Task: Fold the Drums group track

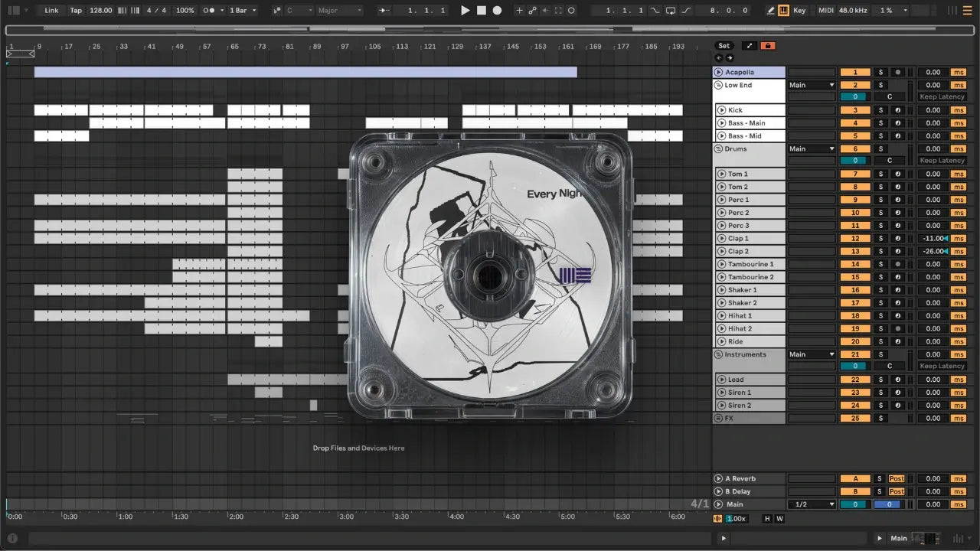Action: pos(718,148)
